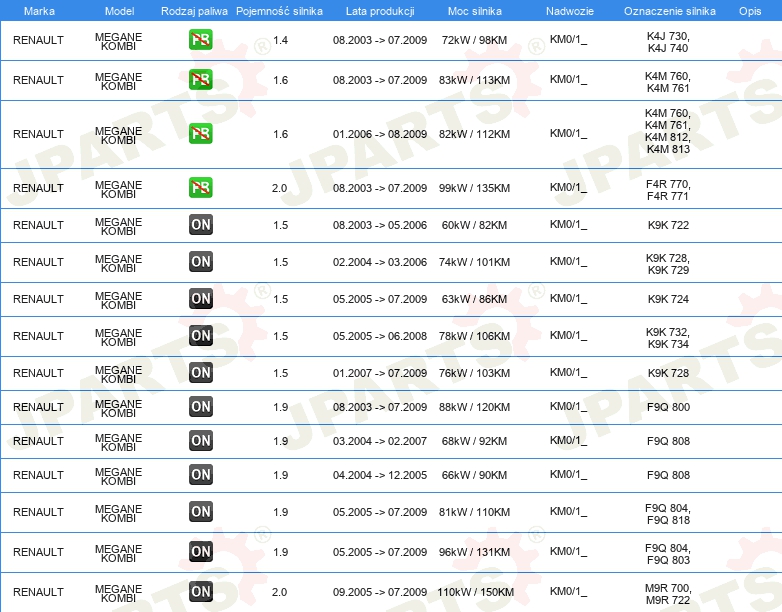Click ON icon for 76kW / 103KM row
Screen dimensions: 782x612
200,373
